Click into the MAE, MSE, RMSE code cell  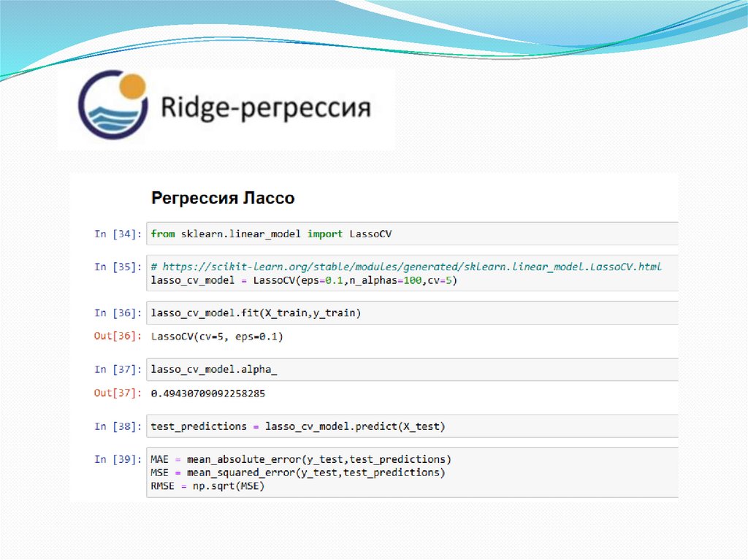click(x=409, y=472)
